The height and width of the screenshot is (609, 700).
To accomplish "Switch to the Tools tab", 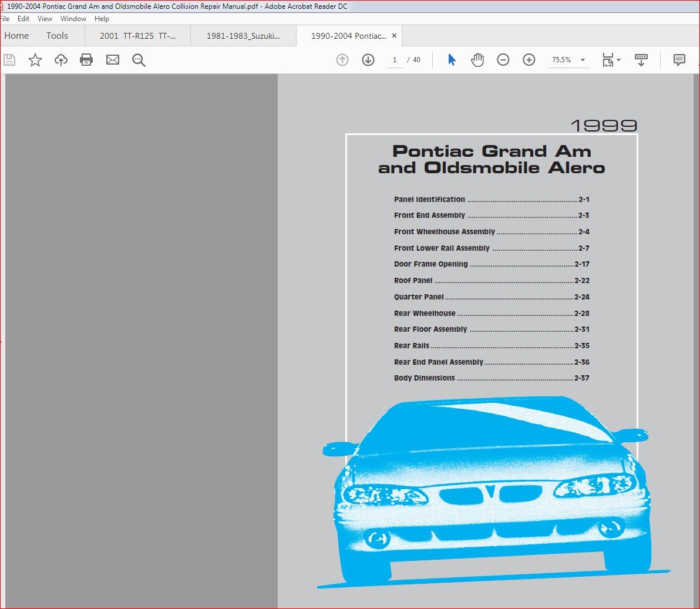I will pos(57,36).
